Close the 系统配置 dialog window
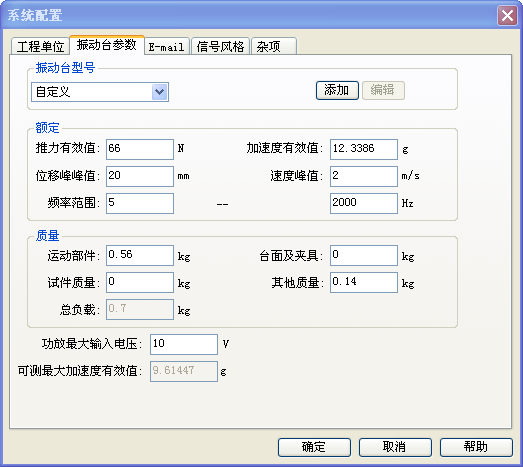523x467 pixels. click(507, 15)
